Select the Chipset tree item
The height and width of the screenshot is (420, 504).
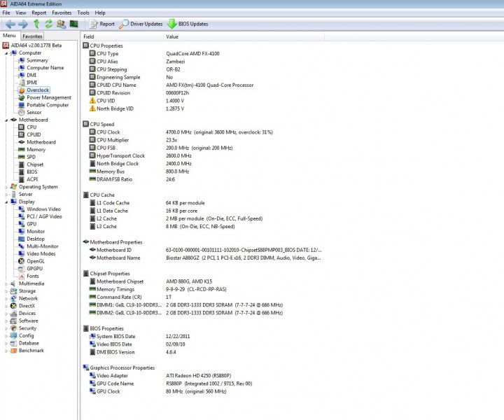tap(35, 164)
